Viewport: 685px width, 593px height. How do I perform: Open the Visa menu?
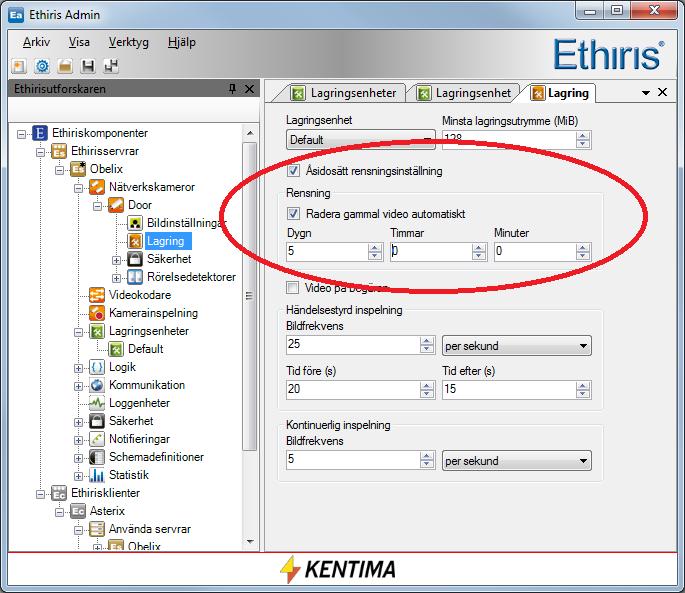[79, 42]
